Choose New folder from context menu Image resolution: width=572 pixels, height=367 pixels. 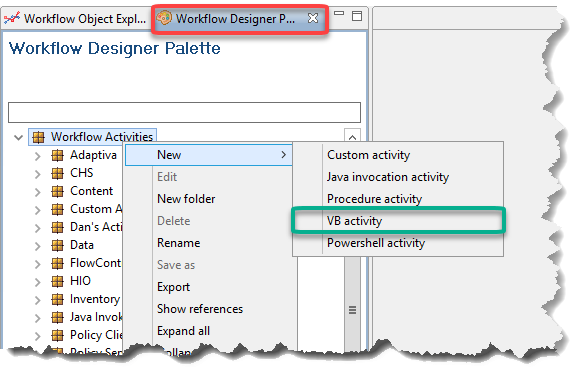(x=209, y=199)
